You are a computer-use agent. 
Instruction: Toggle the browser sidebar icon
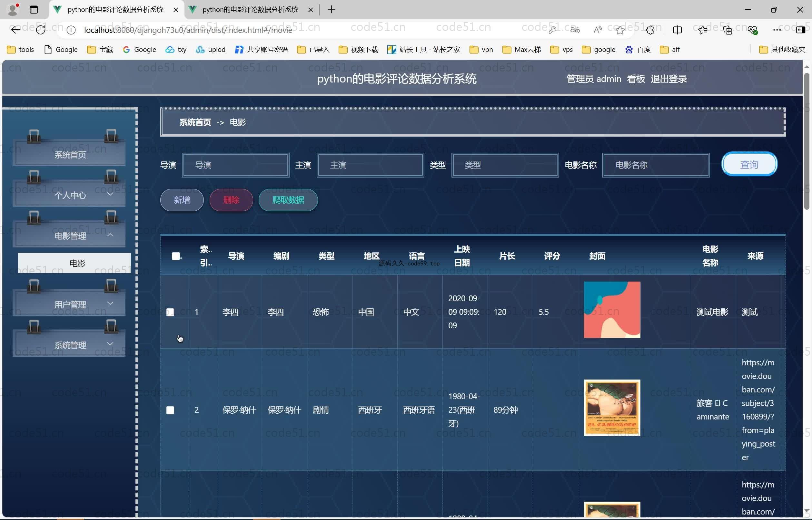click(x=800, y=30)
